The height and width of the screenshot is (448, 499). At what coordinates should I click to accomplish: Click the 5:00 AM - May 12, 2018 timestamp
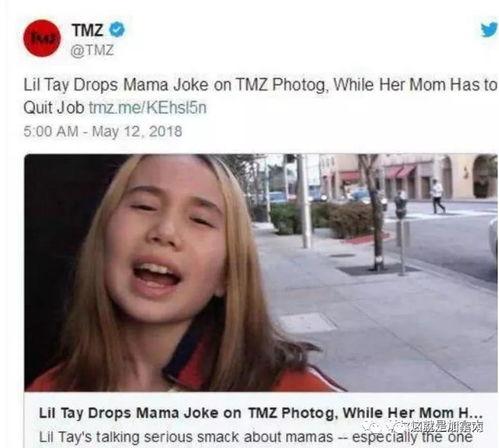point(103,131)
